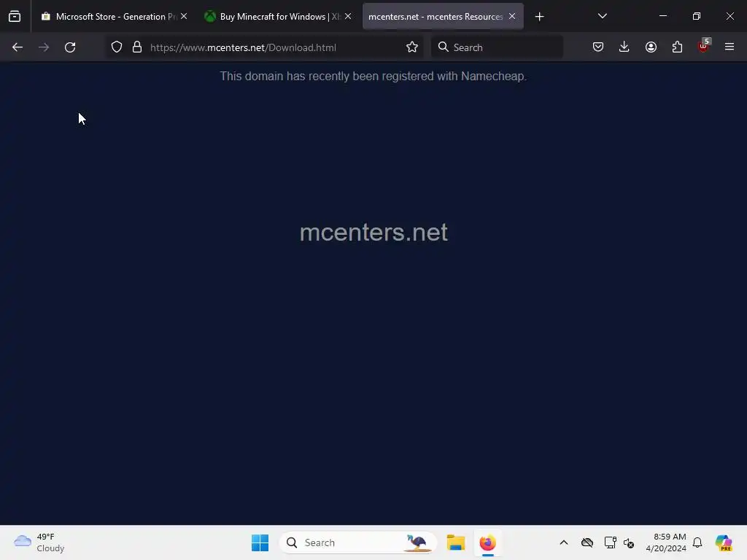Open Firefox account menu
This screenshot has width=747, height=560.
point(651,47)
